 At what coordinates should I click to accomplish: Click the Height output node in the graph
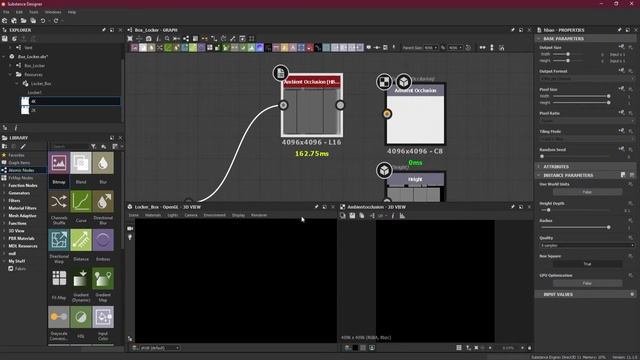coord(416,187)
